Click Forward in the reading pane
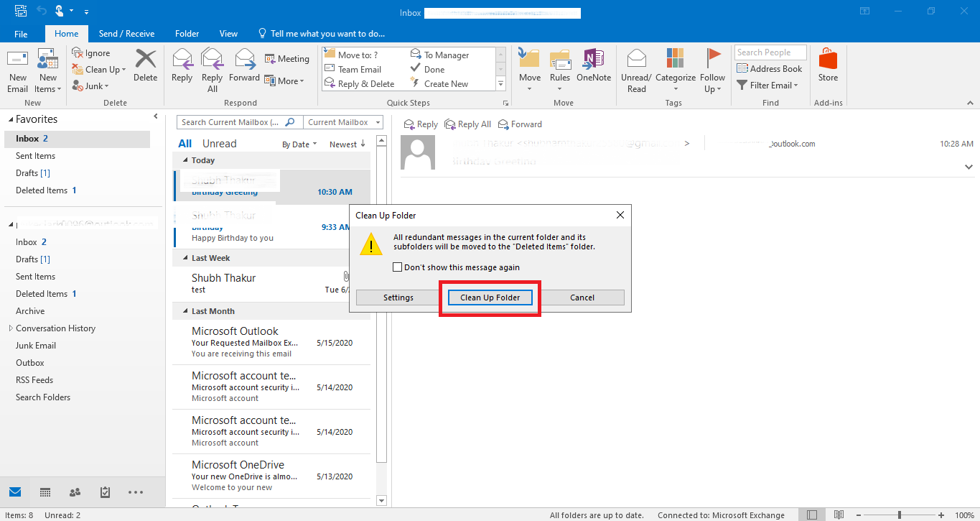Image resolution: width=980 pixels, height=521 pixels. (521, 124)
